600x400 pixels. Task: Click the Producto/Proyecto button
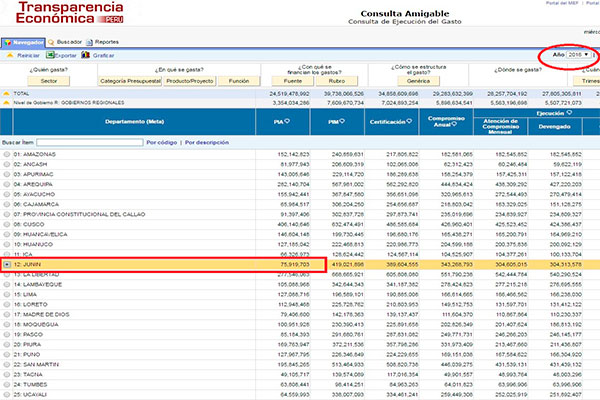coord(190,81)
